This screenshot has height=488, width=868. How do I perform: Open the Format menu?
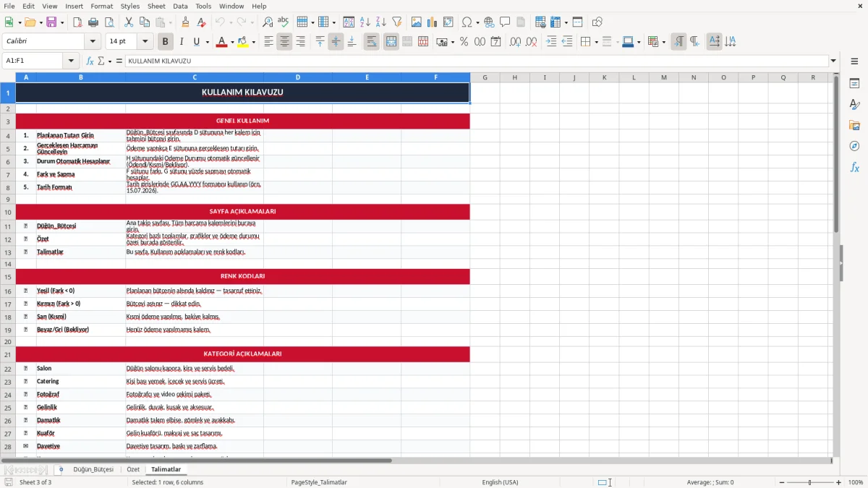[x=102, y=6]
